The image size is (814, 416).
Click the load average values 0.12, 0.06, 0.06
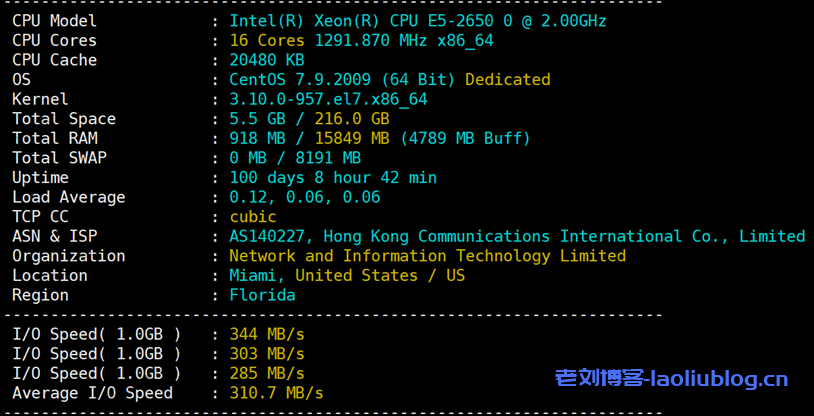pyautogui.click(x=304, y=197)
